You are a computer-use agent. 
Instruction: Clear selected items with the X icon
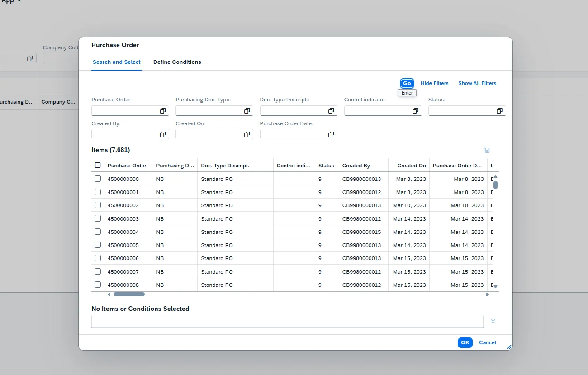(x=493, y=321)
